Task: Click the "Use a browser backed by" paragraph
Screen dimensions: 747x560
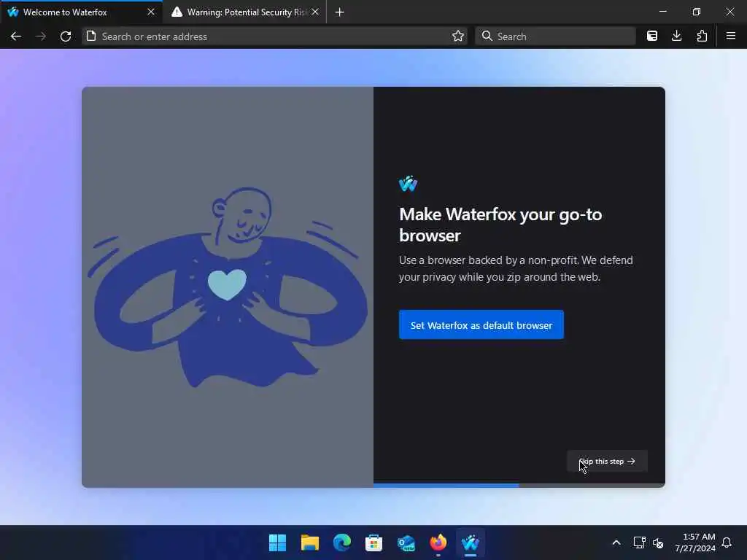Action: pos(516,268)
